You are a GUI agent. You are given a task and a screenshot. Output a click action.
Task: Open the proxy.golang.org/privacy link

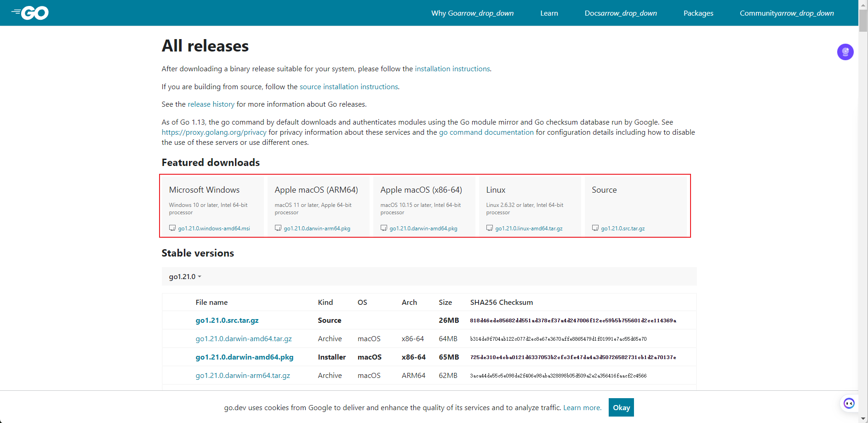click(x=214, y=132)
